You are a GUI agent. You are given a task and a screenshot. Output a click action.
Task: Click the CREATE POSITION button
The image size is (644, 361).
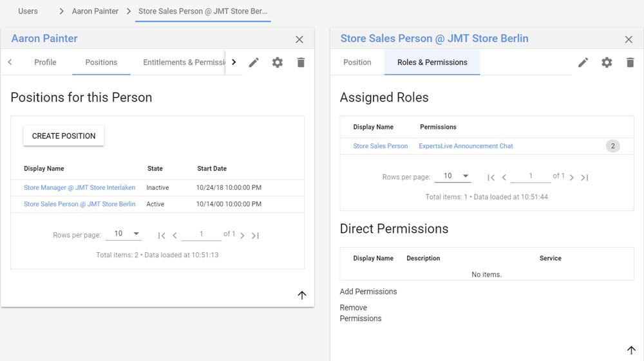click(64, 136)
